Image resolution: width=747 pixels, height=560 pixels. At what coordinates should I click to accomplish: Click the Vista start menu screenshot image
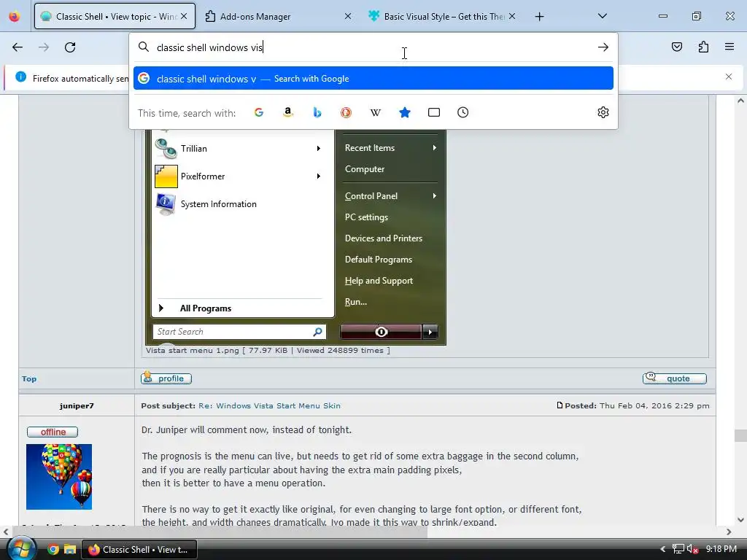pyautogui.click(x=295, y=237)
